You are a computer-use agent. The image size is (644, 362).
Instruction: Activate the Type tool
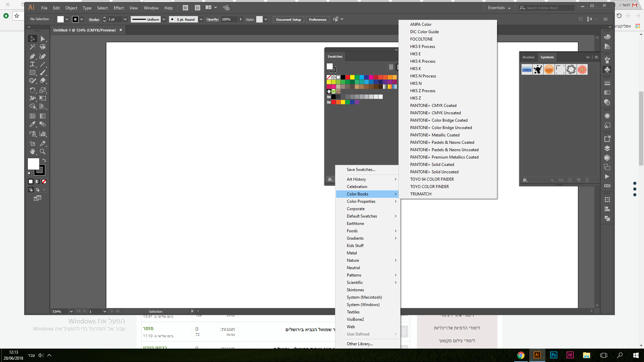[x=33, y=64]
